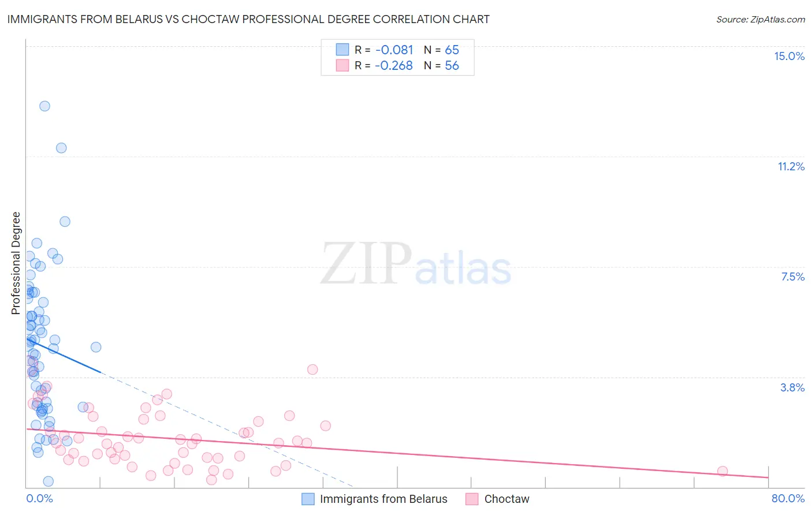Image resolution: width=812 pixels, height=515 pixels.
Task: Click the 3.8% y-axis label
Action: tap(792, 387)
